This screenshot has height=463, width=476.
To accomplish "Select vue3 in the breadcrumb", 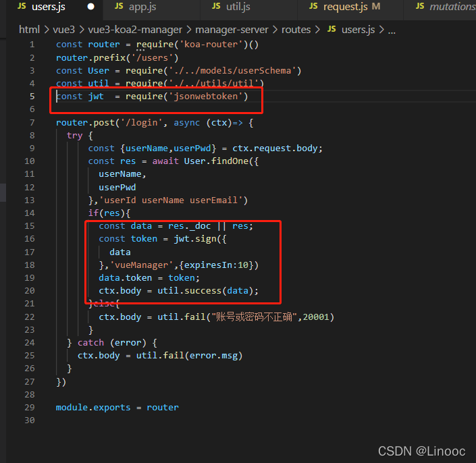I will [63, 30].
